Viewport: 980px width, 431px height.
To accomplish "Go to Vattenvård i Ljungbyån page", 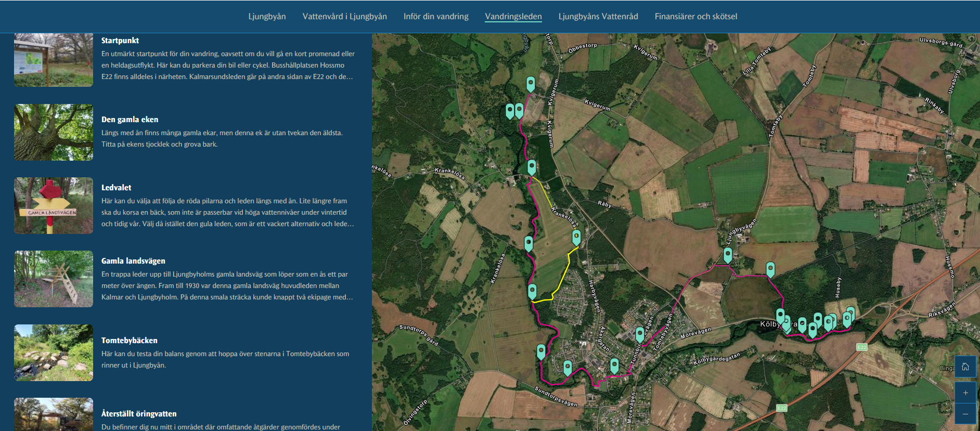I will point(344,17).
